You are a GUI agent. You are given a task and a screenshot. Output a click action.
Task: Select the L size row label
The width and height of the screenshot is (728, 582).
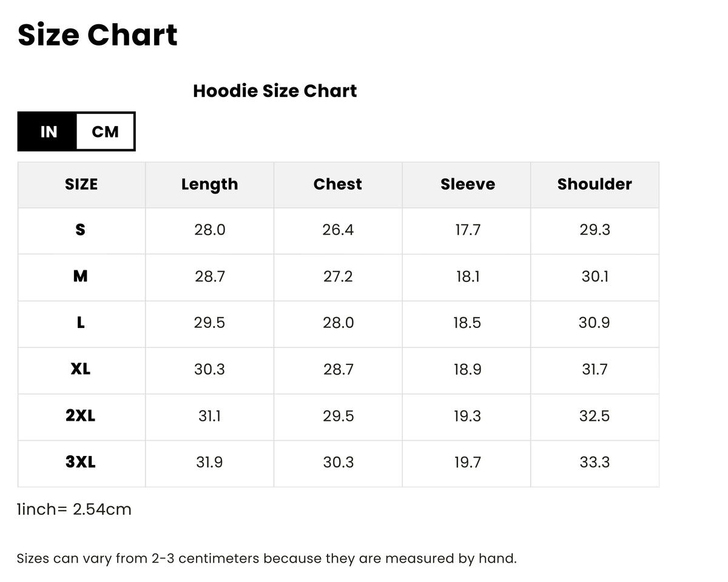click(x=81, y=323)
